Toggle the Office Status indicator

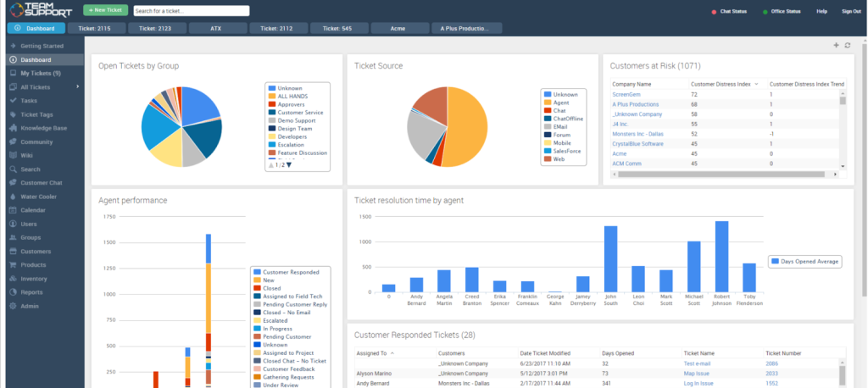coord(765,12)
